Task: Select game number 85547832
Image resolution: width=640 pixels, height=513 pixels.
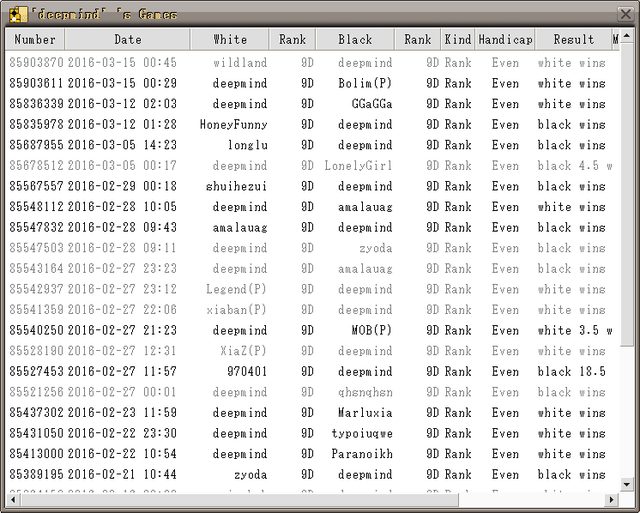Action: (x=312, y=227)
